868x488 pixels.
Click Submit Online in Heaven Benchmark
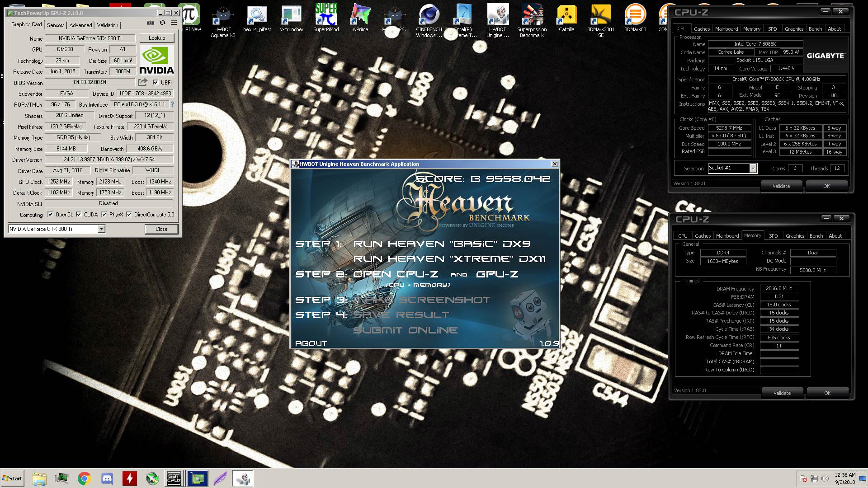tap(406, 330)
